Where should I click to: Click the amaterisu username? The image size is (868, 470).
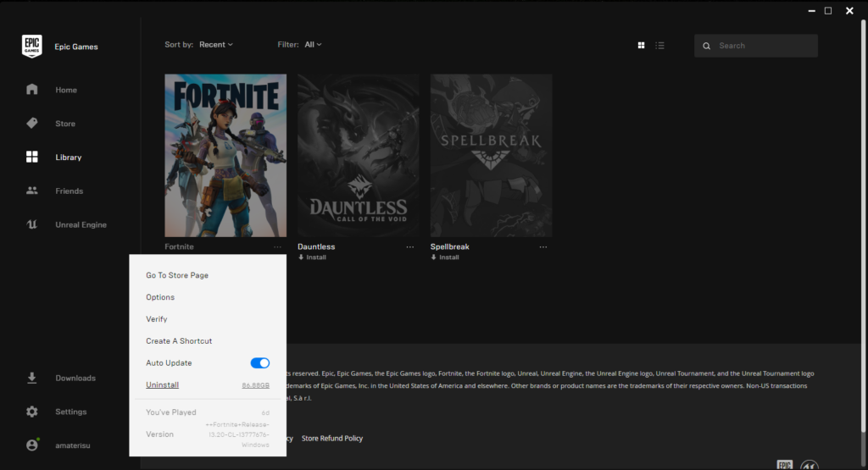[73, 445]
